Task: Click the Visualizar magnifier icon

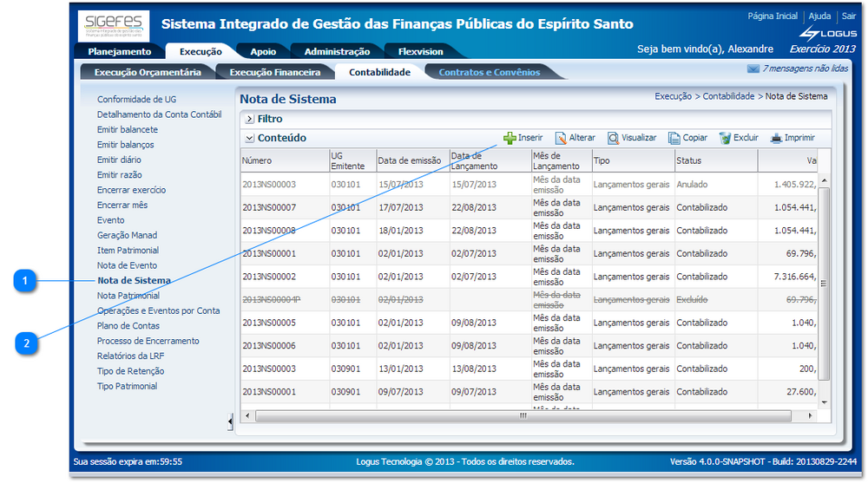Action: coord(613,138)
